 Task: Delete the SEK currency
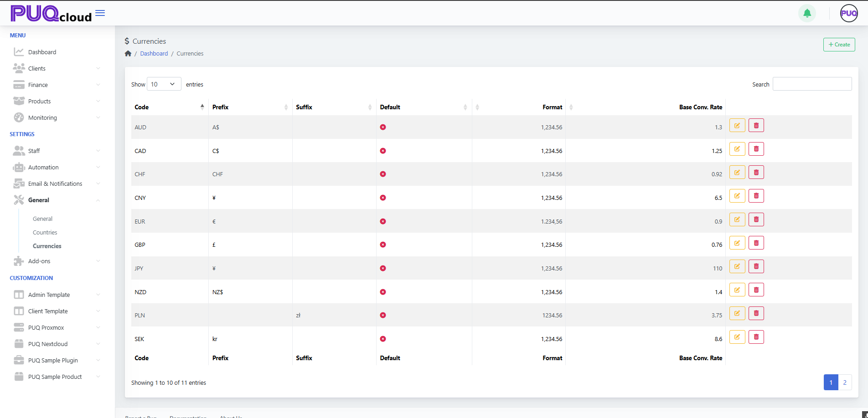pyautogui.click(x=756, y=337)
